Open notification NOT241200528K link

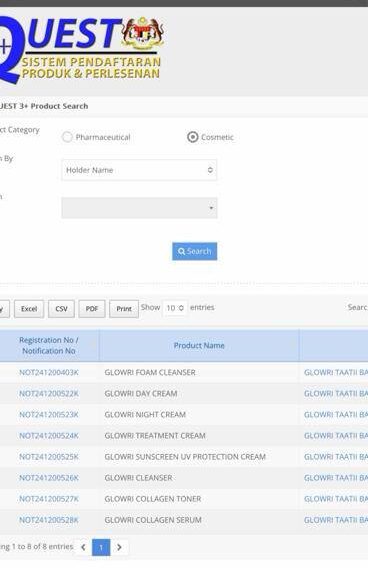point(49,520)
